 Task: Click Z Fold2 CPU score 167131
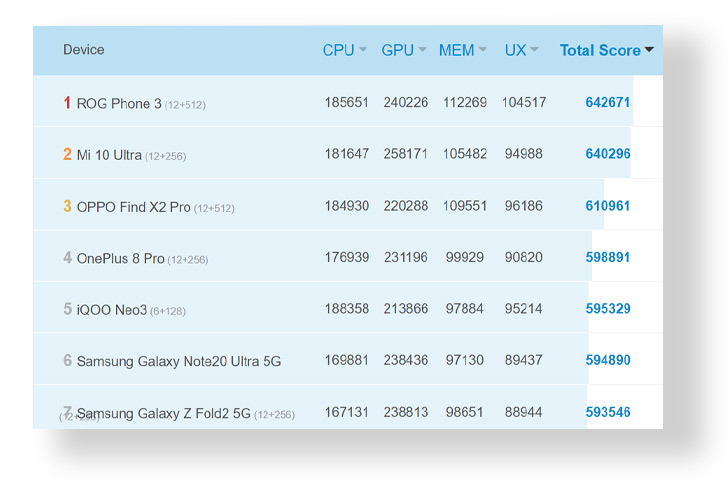coord(346,412)
